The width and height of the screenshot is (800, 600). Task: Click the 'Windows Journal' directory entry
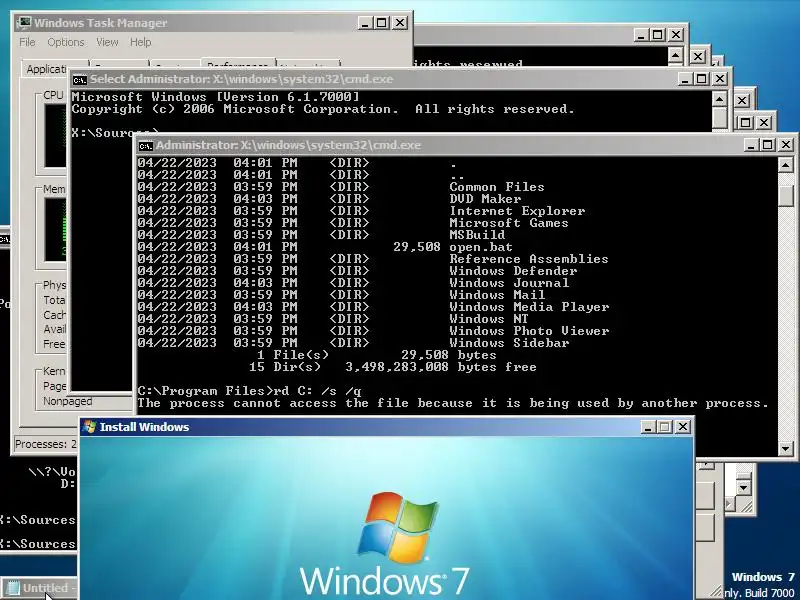point(509,283)
